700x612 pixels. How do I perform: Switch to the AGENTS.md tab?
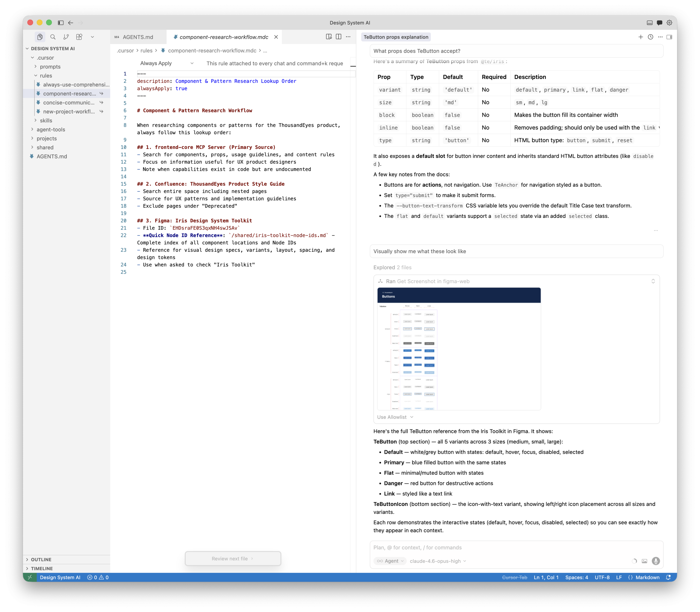pos(138,37)
